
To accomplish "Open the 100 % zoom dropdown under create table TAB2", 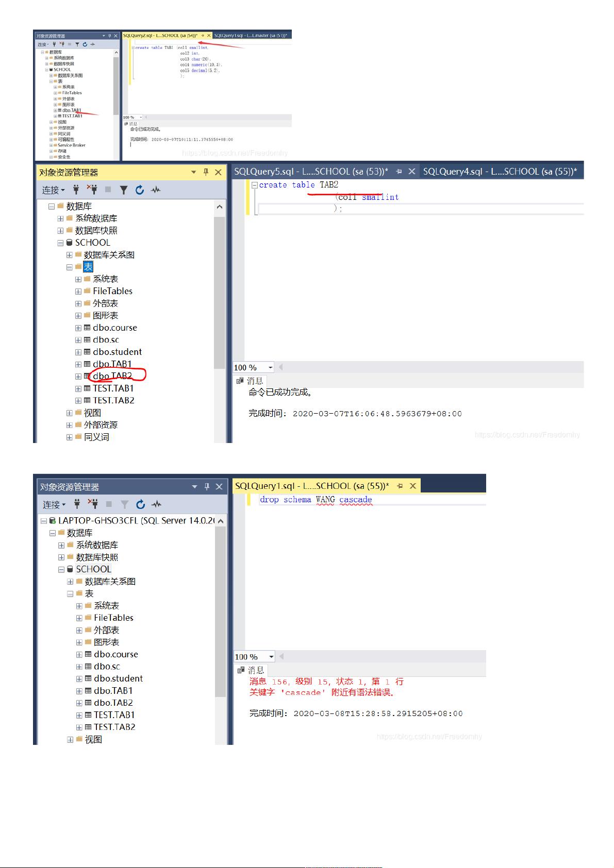I will point(270,367).
